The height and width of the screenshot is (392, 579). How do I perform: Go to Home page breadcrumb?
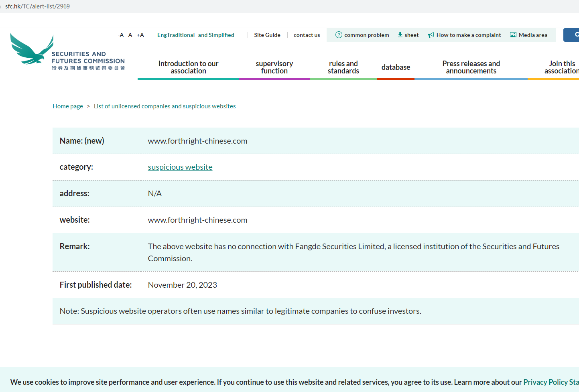coord(68,106)
